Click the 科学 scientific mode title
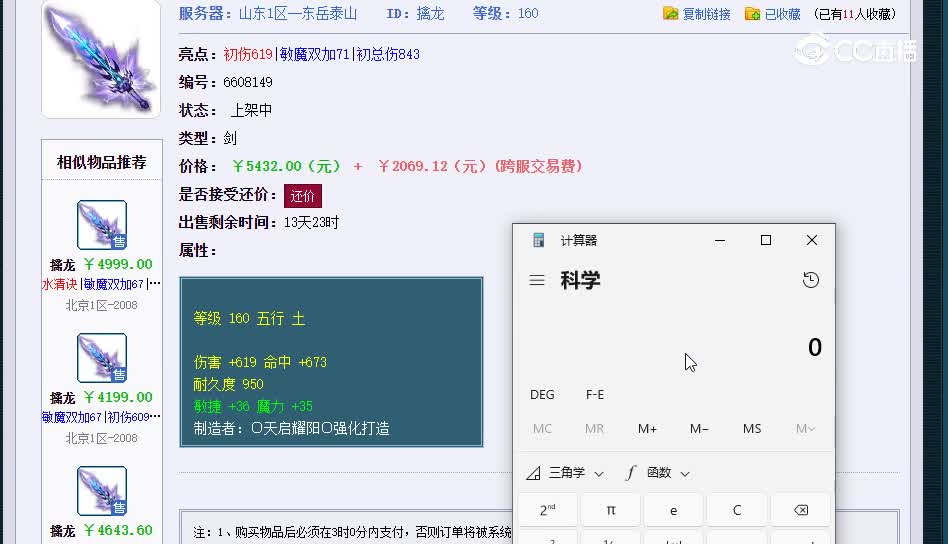The width and height of the screenshot is (948, 544). pyautogui.click(x=580, y=280)
